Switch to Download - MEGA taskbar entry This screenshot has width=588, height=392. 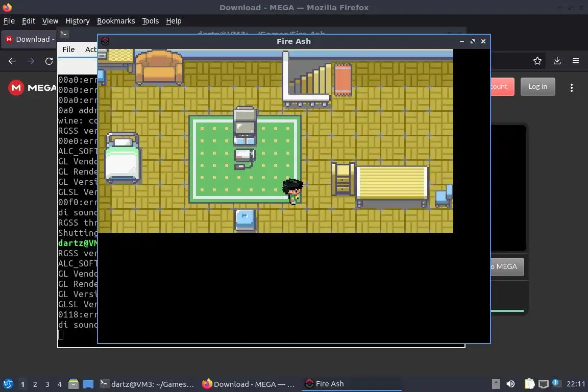coord(248,384)
